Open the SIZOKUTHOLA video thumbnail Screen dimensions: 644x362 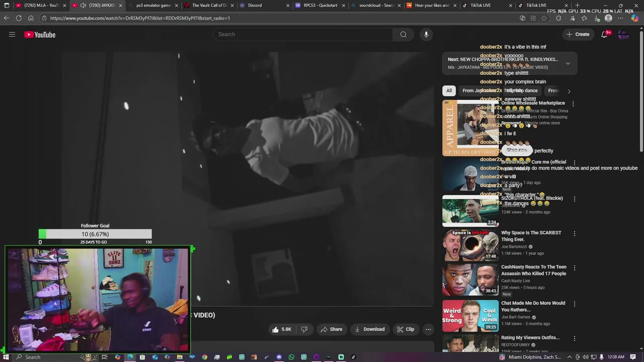470,211
